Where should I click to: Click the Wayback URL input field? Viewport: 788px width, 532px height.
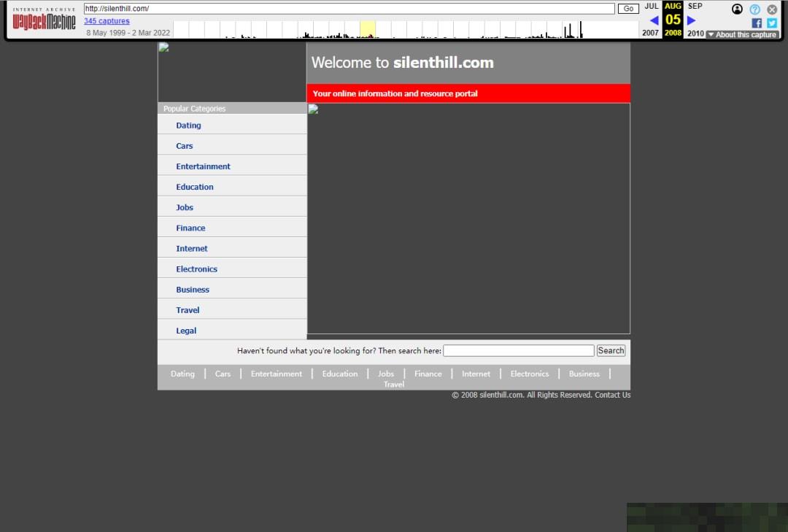349,9
